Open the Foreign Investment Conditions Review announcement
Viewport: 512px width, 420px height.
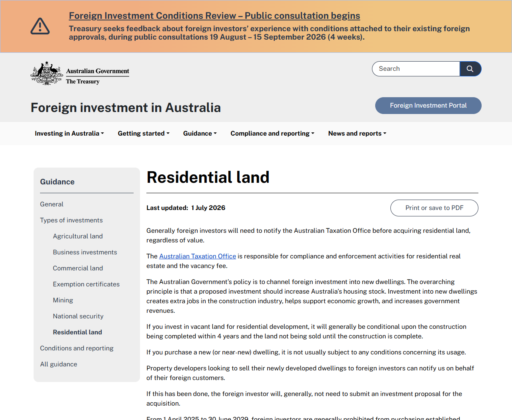coord(214,16)
